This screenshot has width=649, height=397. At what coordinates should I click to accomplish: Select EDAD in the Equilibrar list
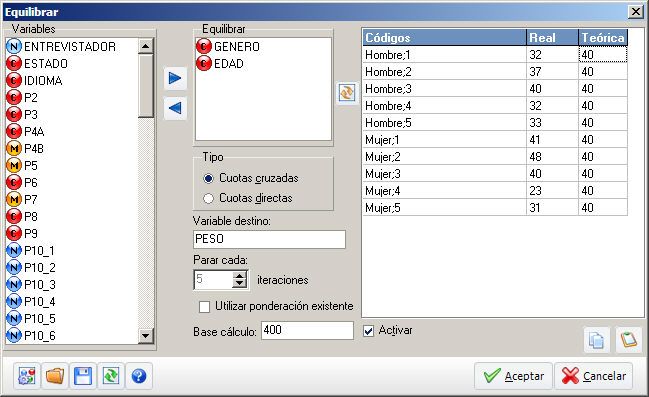pyautogui.click(x=220, y=63)
